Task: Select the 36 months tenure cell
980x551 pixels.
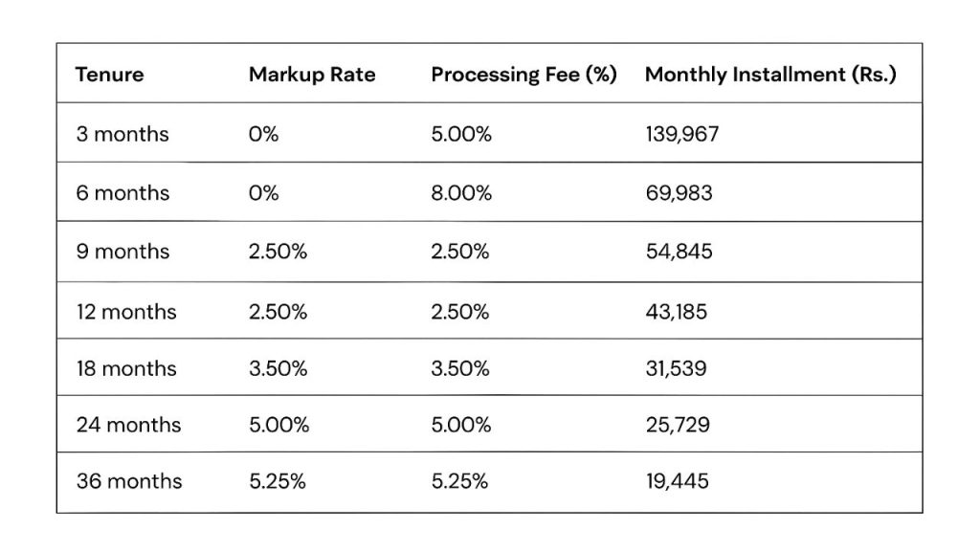Action: [x=128, y=480]
